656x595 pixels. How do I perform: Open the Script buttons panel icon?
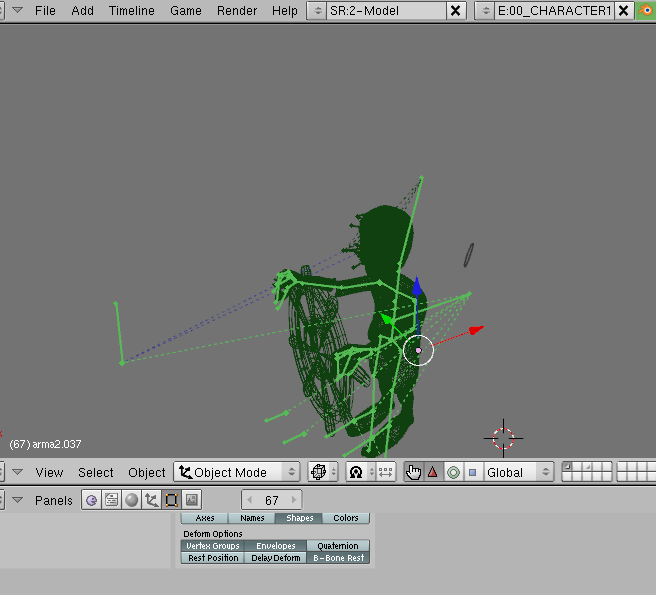point(111,500)
